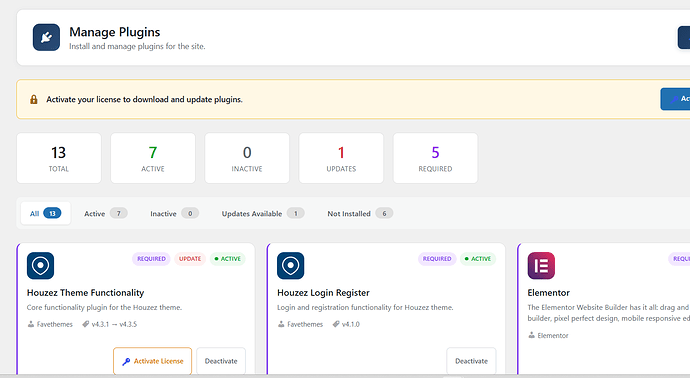
Task: Open the Updates Available tab
Action: [x=263, y=213]
